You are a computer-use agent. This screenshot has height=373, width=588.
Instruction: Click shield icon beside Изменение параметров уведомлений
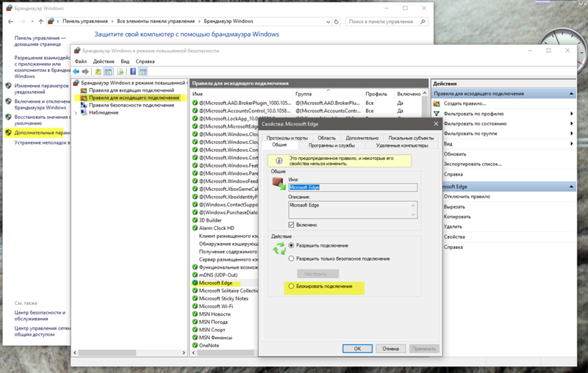tap(9, 86)
